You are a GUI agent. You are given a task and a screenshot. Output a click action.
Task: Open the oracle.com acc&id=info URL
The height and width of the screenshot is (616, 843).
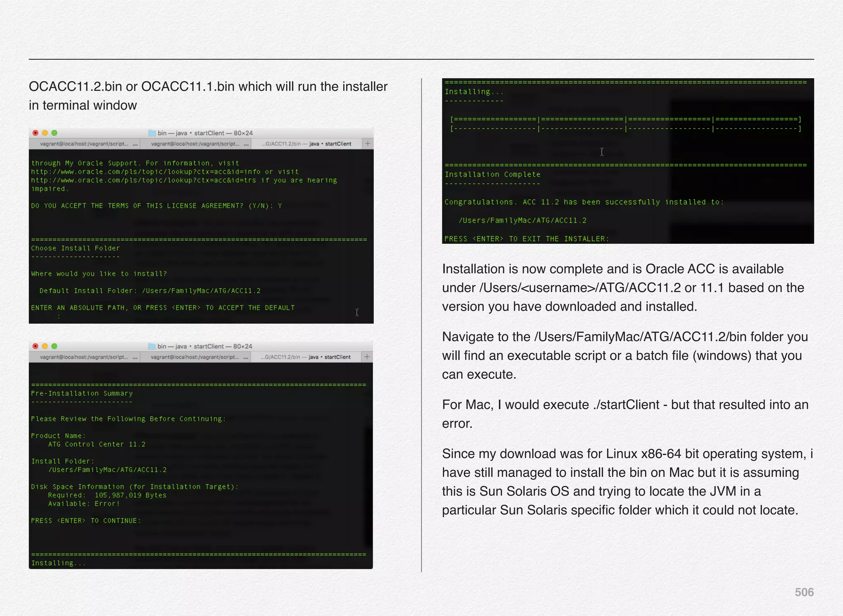pos(146,172)
